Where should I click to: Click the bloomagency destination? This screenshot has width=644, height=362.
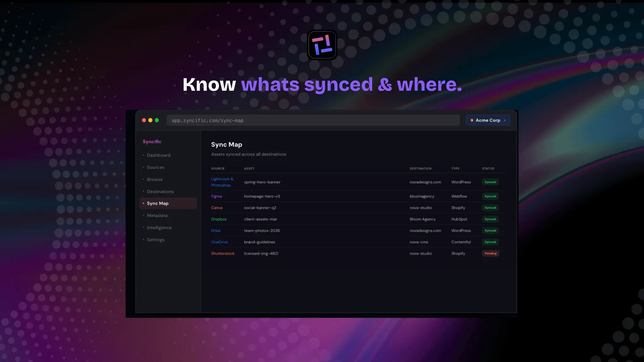click(x=422, y=196)
